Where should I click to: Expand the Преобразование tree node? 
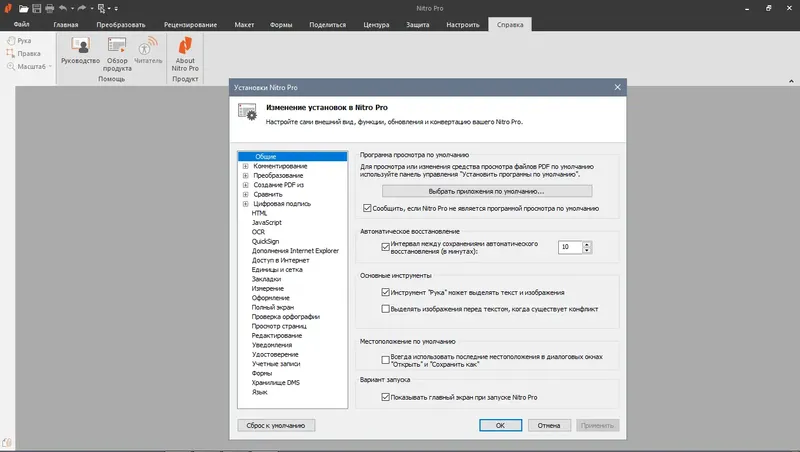point(245,175)
